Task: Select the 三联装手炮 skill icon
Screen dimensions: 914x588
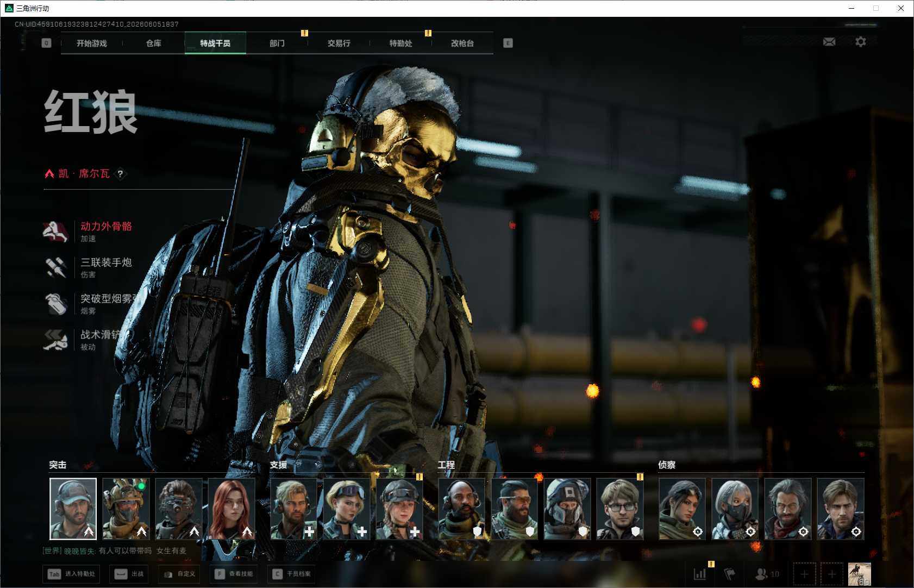Action: click(x=55, y=267)
